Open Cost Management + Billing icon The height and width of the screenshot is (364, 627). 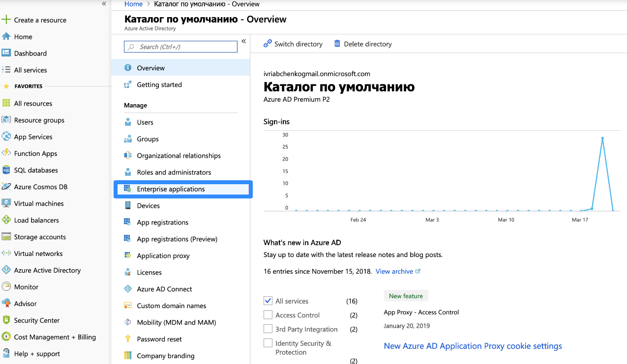pyautogui.click(x=6, y=337)
